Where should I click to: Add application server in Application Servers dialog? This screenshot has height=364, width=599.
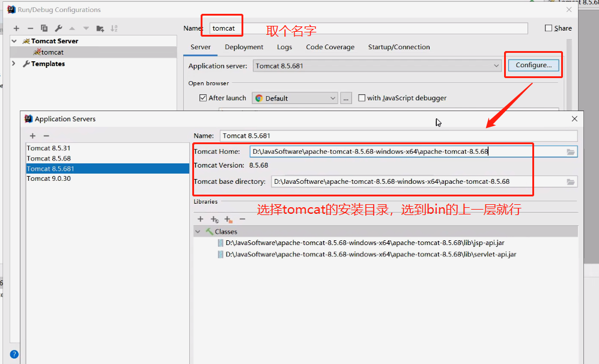click(32, 136)
